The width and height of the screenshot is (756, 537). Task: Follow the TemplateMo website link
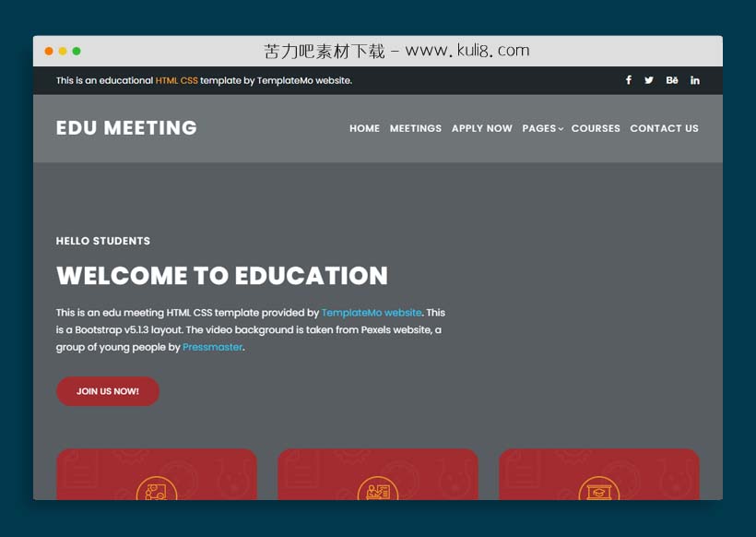[372, 313]
